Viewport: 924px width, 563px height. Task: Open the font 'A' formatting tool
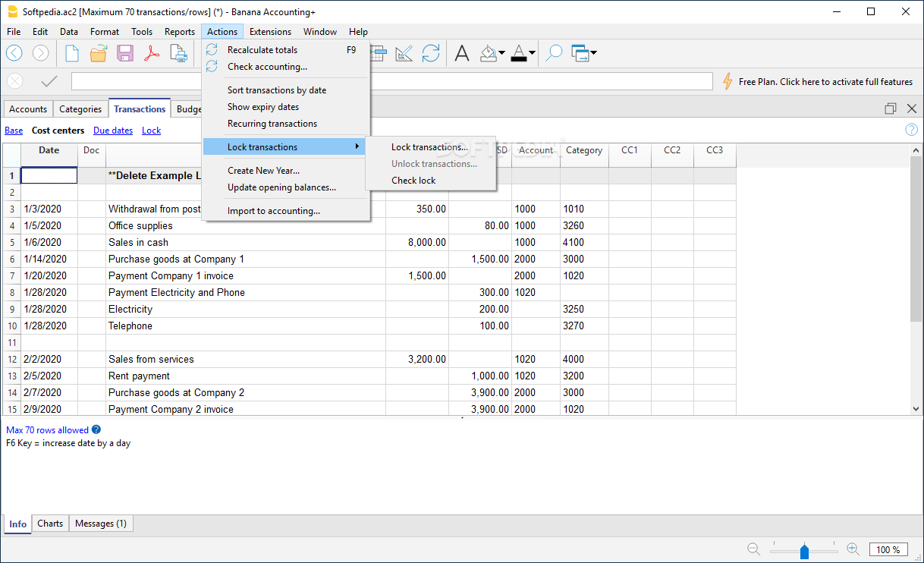pos(462,53)
